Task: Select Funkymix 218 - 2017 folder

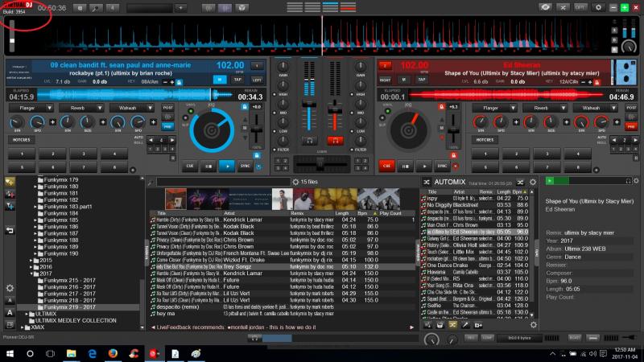Action: point(69,300)
